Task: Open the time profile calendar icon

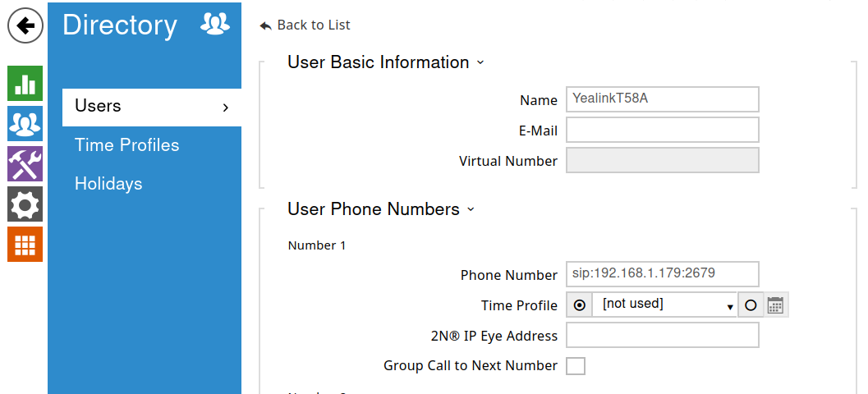Action: tap(776, 305)
